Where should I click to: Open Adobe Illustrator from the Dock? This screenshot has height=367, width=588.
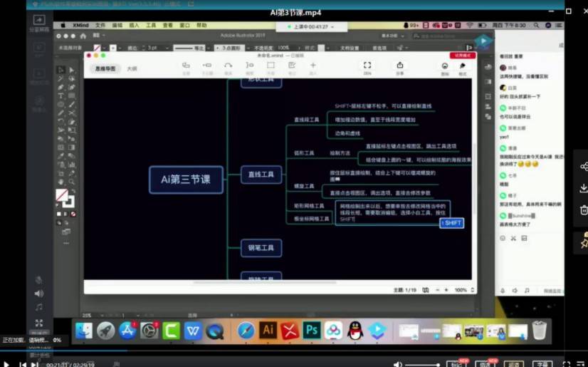pos(268,330)
